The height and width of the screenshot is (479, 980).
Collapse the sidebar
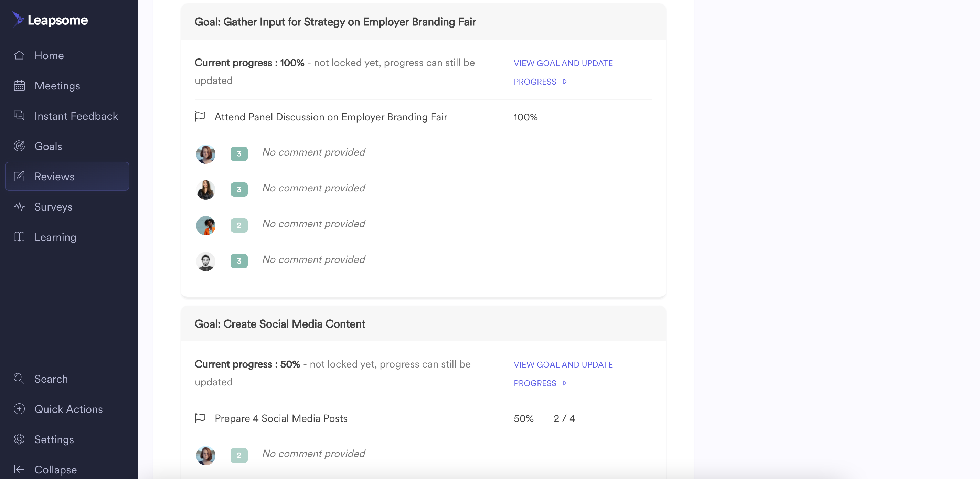[67, 469]
